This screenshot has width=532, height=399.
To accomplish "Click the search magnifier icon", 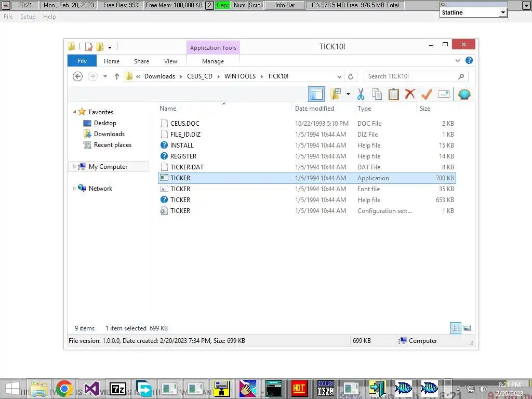I will (x=461, y=76).
